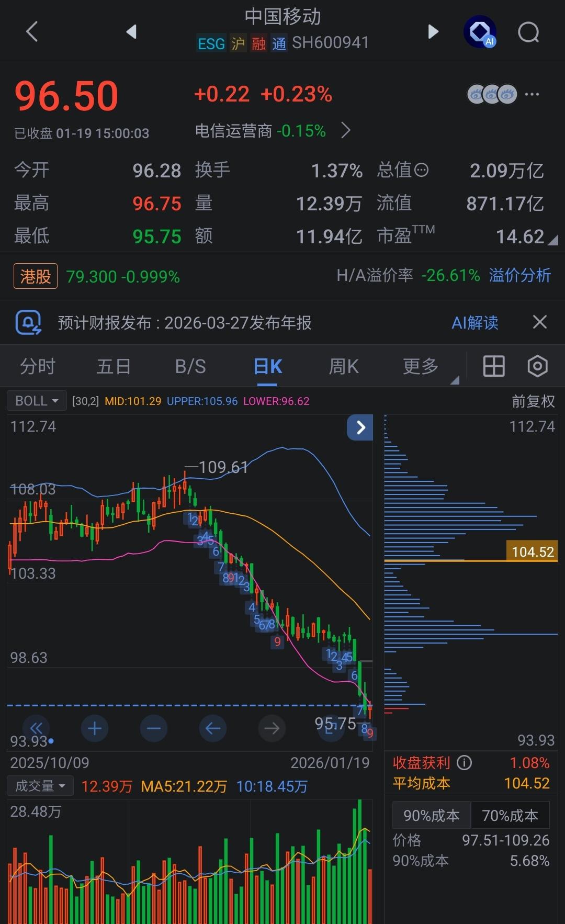The image size is (565, 924).
Task: Open the AI assistant icon
Action: click(x=480, y=31)
